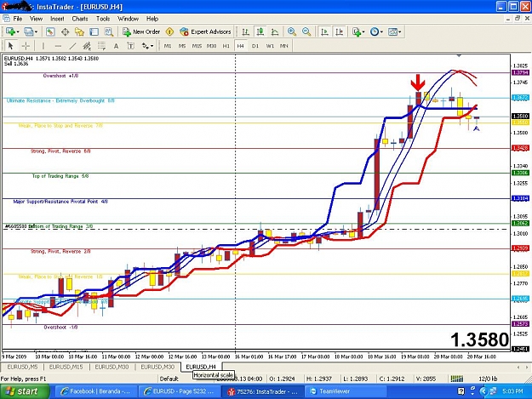Screen dimensions: 532x399
Task: Select the Text Label tool
Action: [x=130, y=46]
